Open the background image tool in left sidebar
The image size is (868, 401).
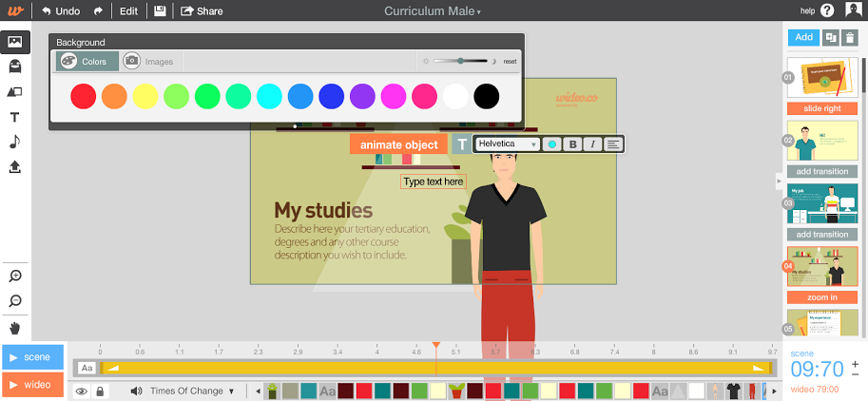tap(15, 42)
